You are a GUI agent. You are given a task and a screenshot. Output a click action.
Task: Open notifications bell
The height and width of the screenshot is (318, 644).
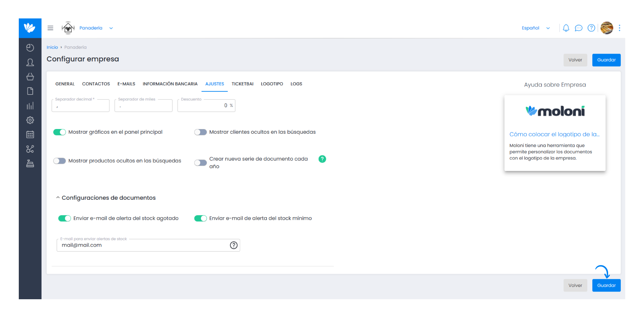click(566, 28)
